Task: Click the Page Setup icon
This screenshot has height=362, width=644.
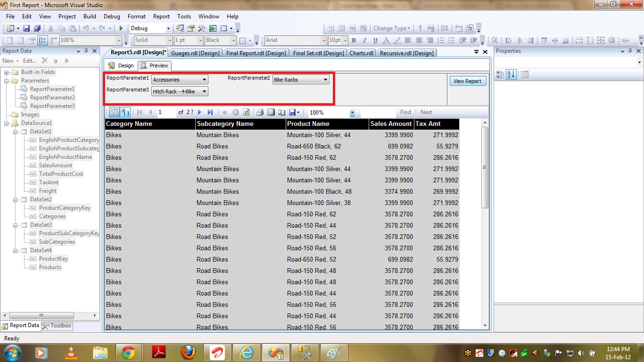Action: pyautogui.click(x=281, y=112)
